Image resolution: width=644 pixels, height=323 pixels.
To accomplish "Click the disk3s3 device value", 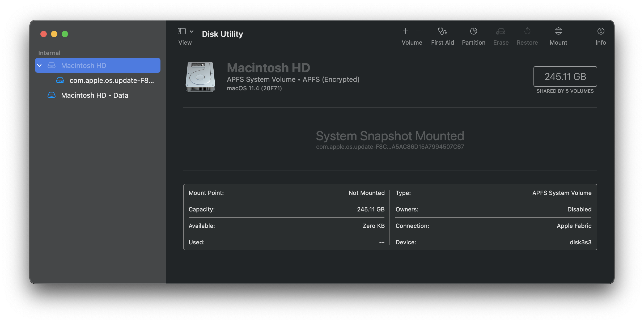I will pos(581,242).
